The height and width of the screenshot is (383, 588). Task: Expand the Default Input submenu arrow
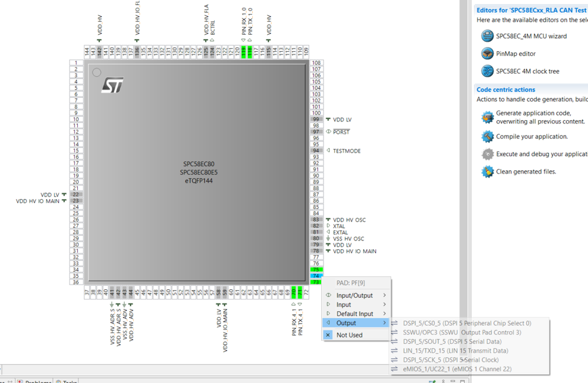384,313
